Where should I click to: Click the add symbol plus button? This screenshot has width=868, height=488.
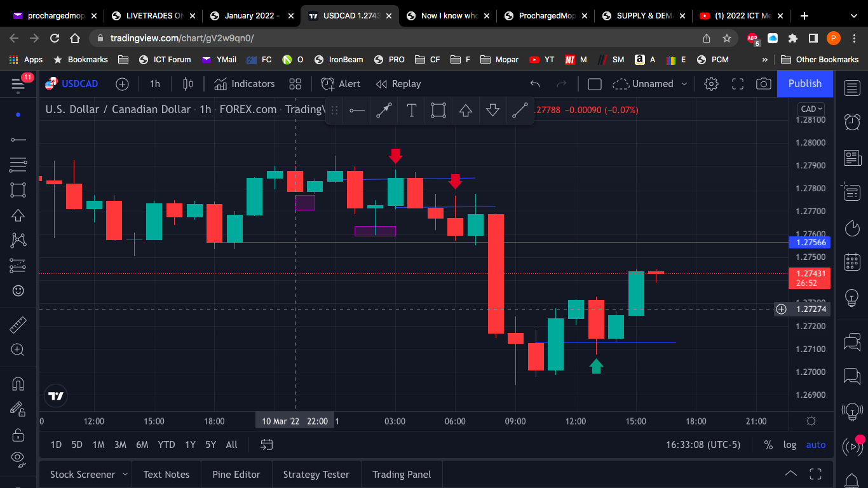click(122, 84)
